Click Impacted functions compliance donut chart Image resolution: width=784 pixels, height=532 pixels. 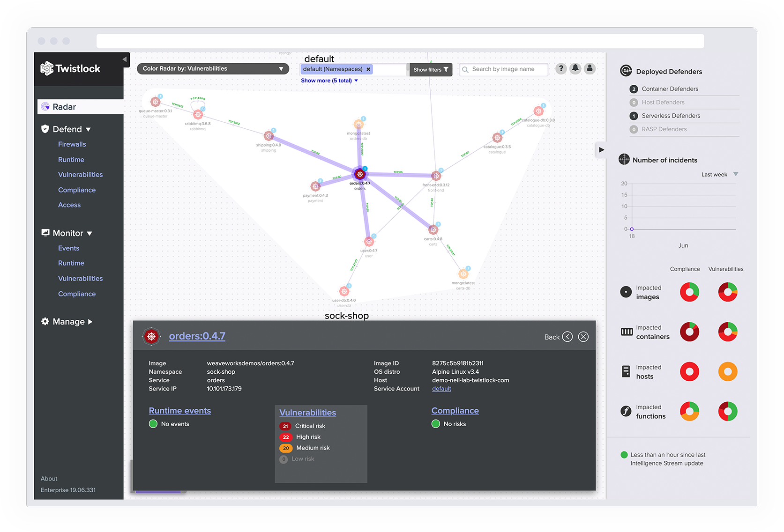(x=689, y=412)
